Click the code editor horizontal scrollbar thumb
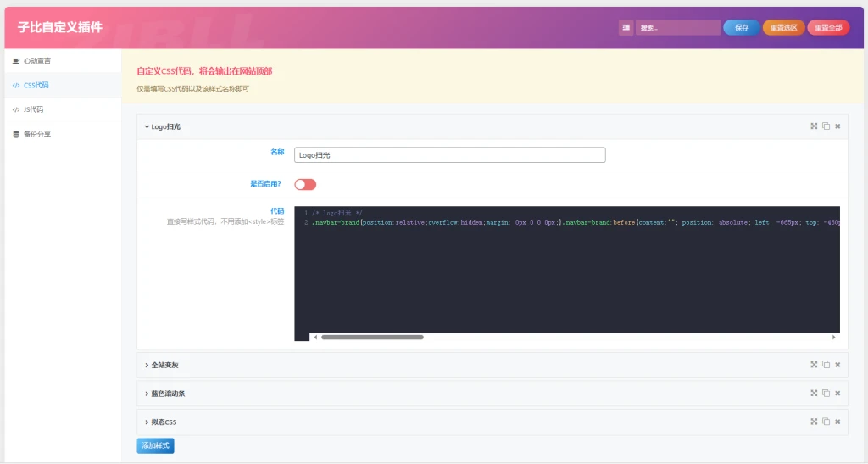This screenshot has width=868, height=464. [372, 337]
